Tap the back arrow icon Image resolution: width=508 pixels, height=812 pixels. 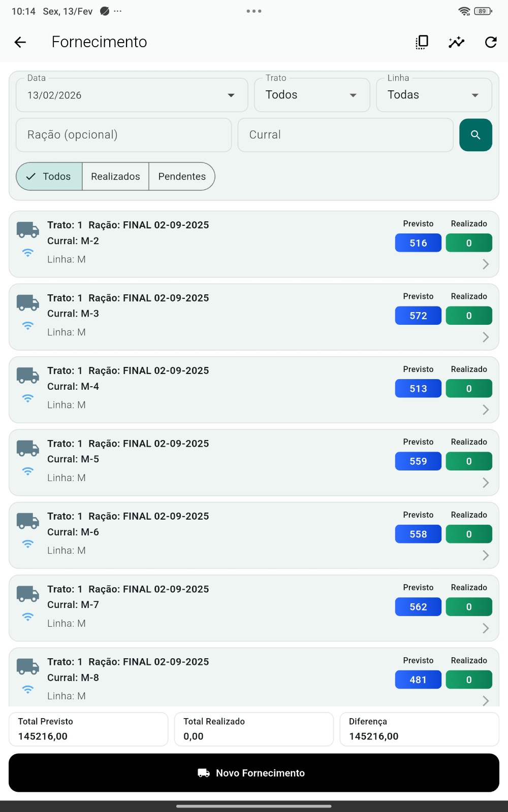[20, 42]
